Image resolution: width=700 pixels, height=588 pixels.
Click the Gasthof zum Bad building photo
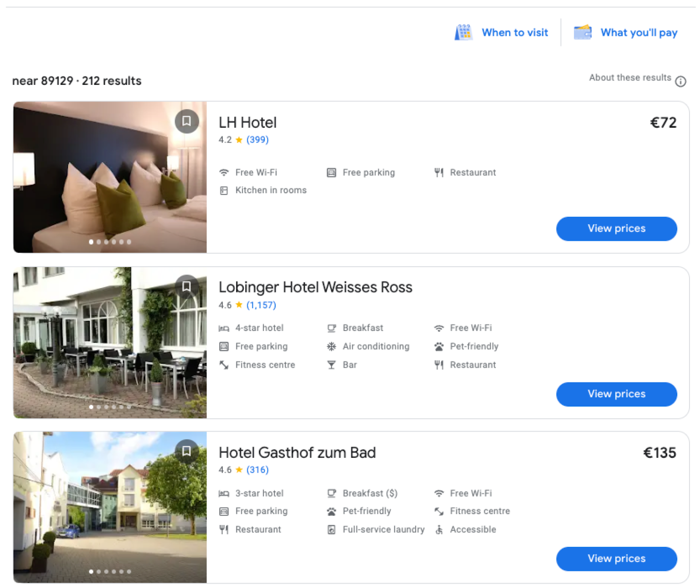(x=110, y=507)
